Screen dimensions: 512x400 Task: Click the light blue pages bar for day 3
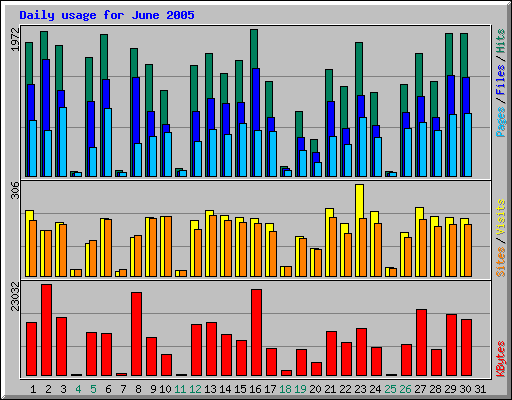click(x=63, y=142)
